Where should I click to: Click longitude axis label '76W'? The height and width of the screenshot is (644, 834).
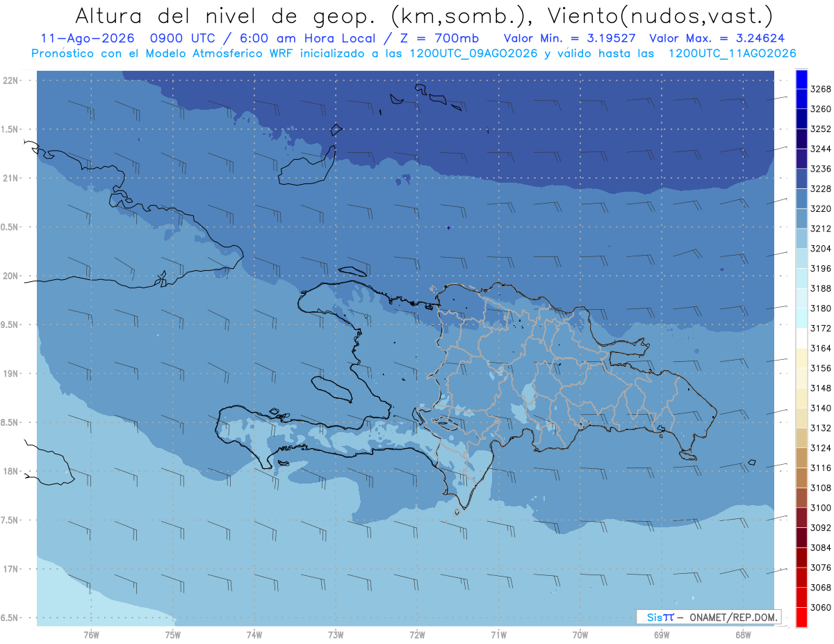[x=91, y=635]
